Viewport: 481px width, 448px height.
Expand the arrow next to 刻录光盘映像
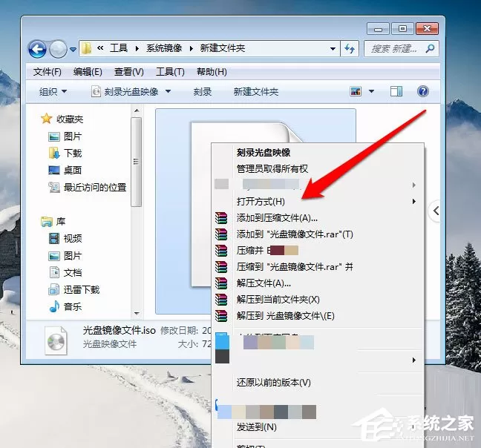click(x=168, y=91)
